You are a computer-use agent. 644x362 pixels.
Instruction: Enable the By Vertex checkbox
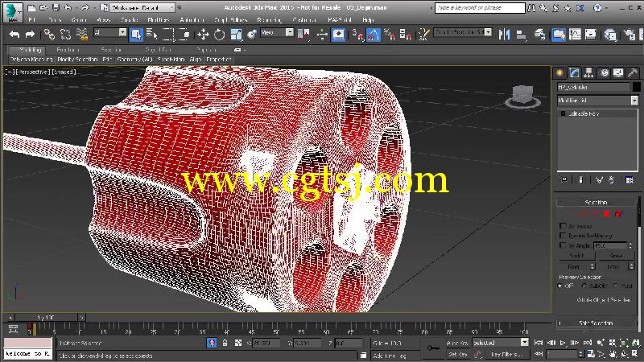563,226
